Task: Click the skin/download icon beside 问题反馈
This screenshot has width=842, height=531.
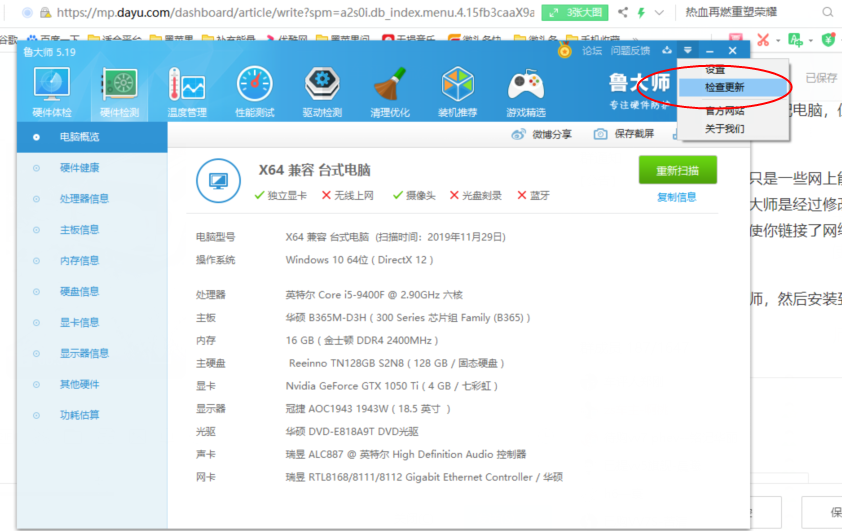Action: pyautogui.click(x=667, y=50)
